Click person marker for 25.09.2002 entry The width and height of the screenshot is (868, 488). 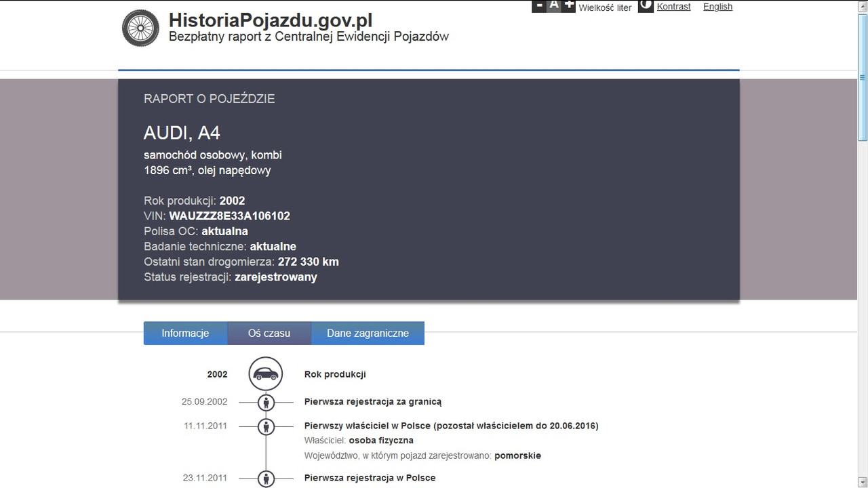266,402
